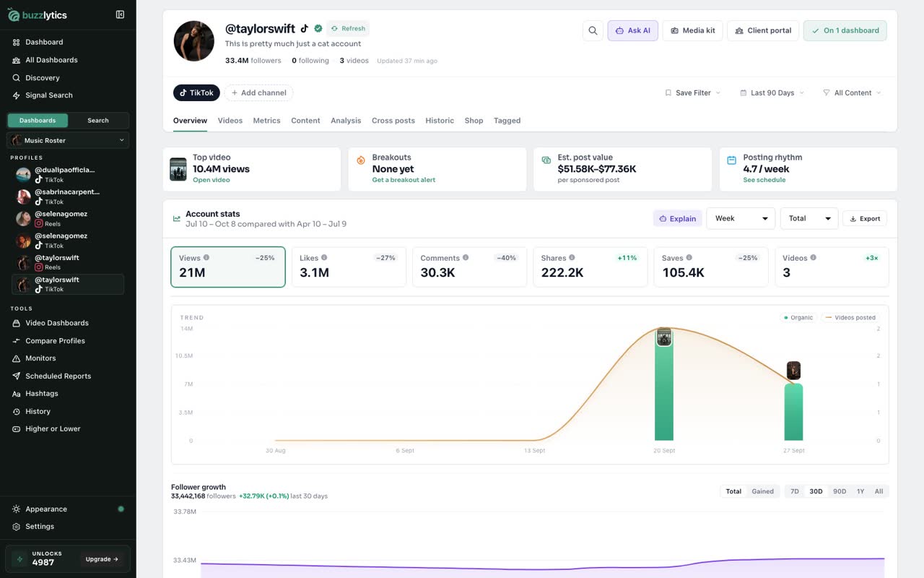This screenshot has width=924, height=578.
Task: Click the Saves info icon
Action: (x=689, y=257)
